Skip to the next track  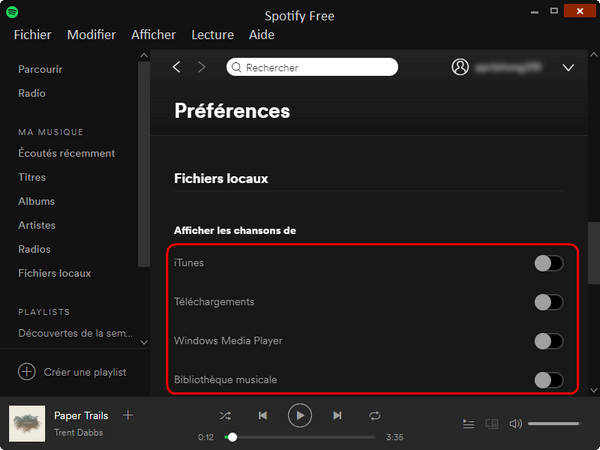337,416
